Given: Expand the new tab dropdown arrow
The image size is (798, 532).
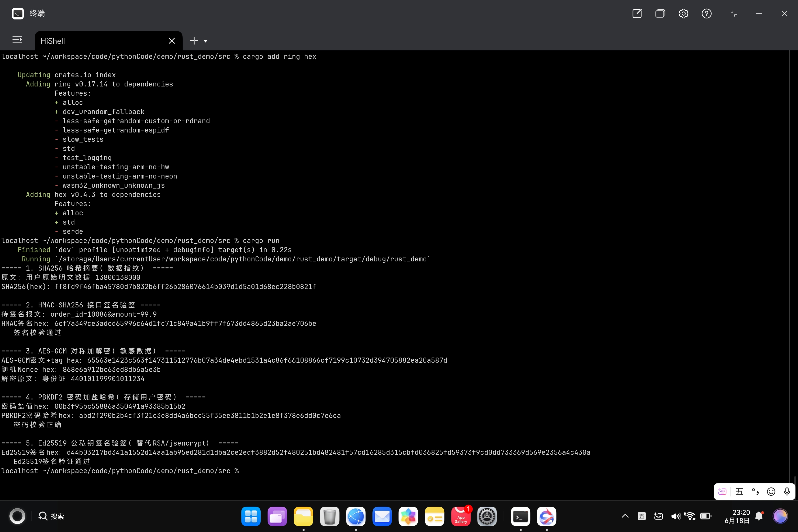Looking at the screenshot, I should click(x=205, y=41).
